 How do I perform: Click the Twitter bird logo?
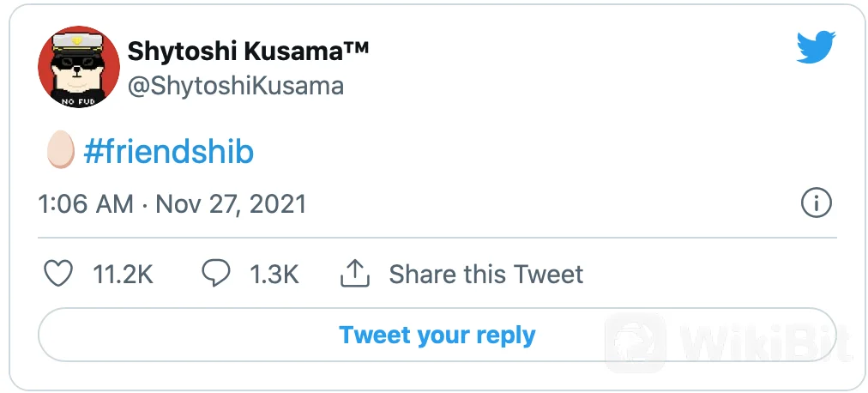tap(815, 48)
